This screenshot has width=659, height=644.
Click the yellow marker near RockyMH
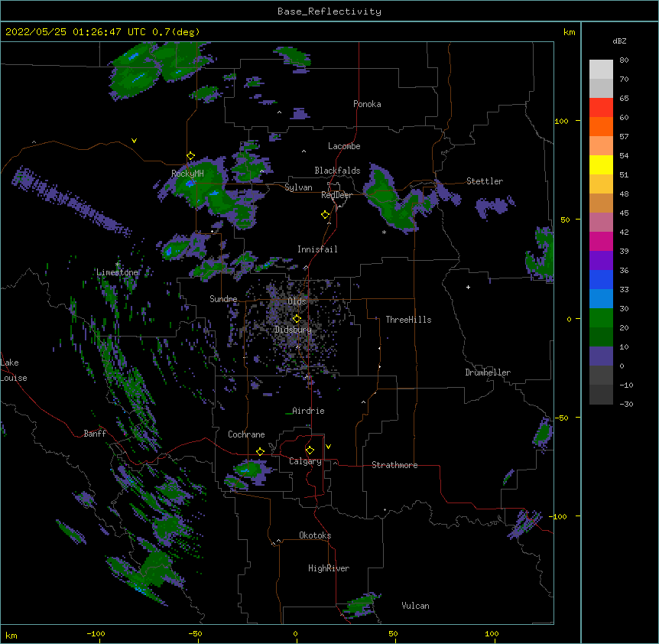(x=190, y=156)
